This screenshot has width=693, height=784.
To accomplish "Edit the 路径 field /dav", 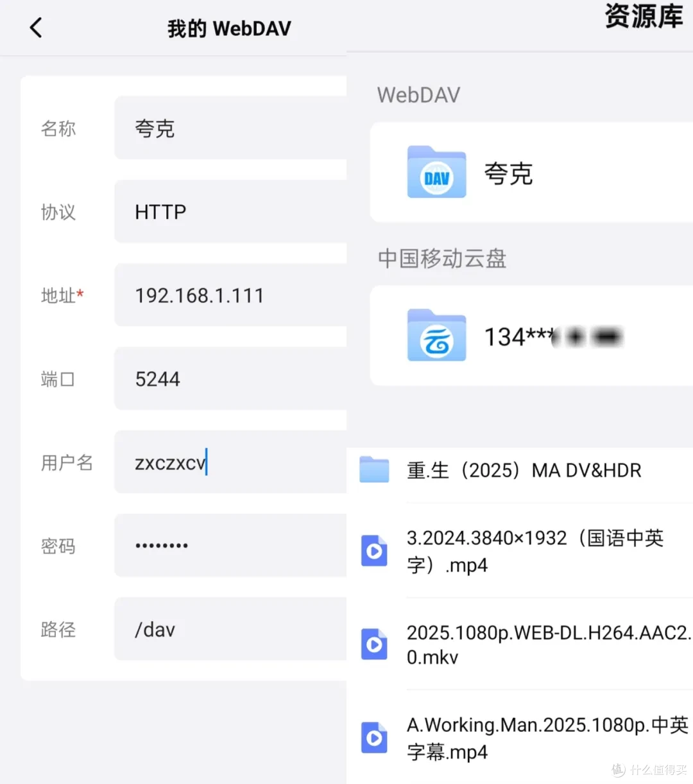I will point(231,629).
